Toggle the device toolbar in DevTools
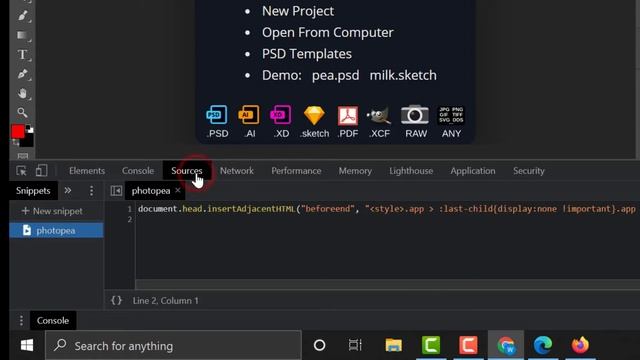Screen dimensions: 640x360 click(41, 171)
